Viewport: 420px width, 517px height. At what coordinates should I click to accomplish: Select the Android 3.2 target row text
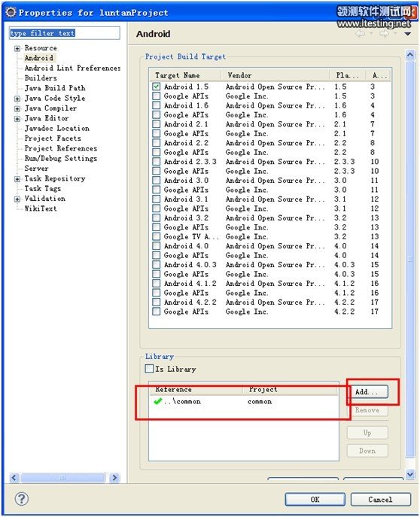pos(186,217)
